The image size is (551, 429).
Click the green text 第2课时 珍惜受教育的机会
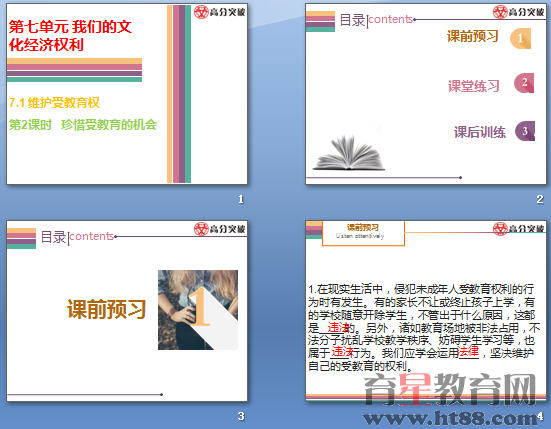[83, 125]
